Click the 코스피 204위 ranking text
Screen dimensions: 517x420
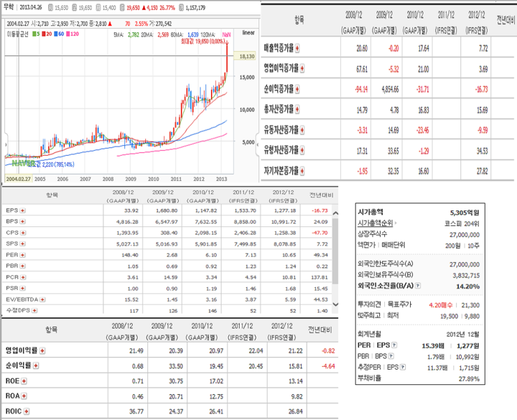pos(462,224)
